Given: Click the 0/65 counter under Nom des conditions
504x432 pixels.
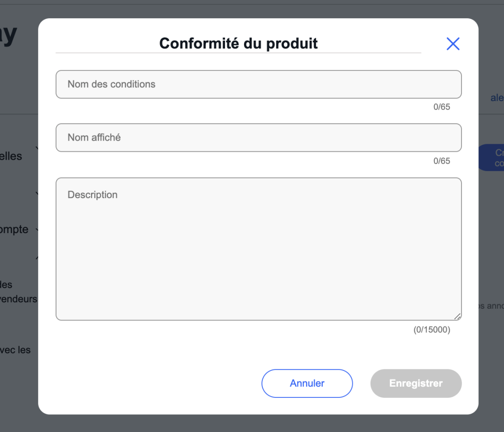Looking at the screenshot, I should point(441,107).
